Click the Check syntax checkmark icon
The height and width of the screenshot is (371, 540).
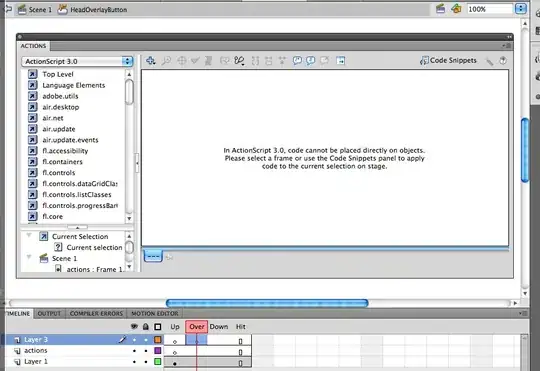(x=195, y=61)
